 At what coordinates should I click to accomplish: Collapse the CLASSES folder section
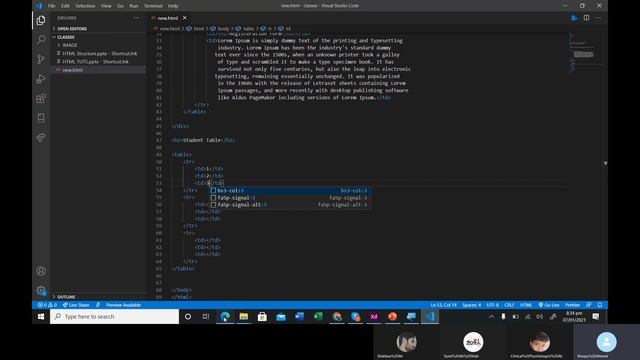[65, 37]
